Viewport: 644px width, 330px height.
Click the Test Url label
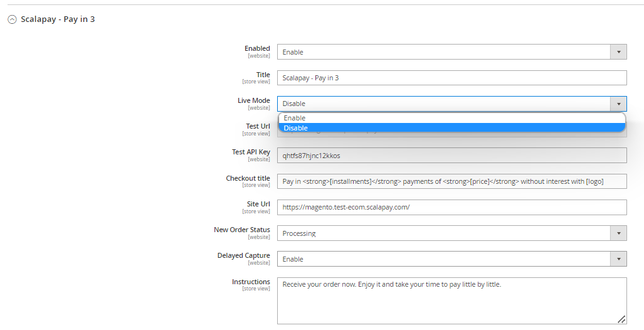258,126
